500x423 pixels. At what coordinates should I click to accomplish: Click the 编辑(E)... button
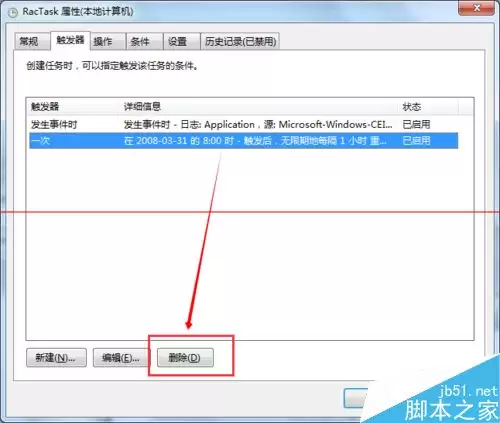(x=121, y=358)
